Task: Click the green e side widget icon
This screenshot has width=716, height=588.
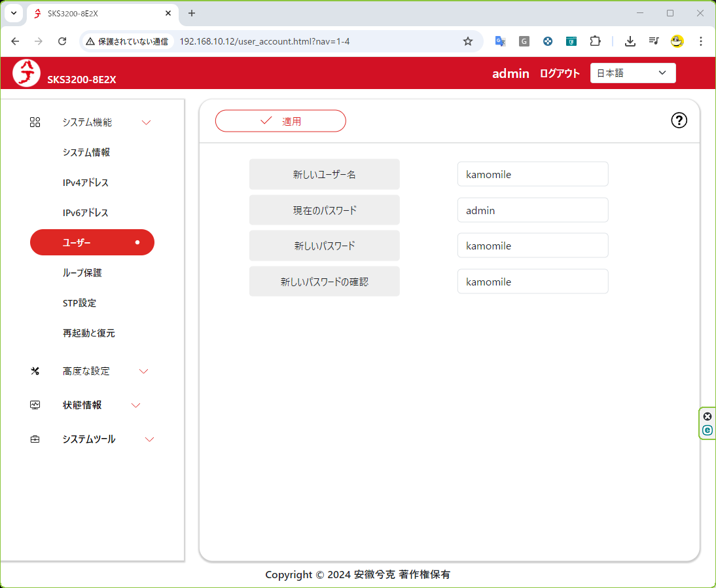Action: [707, 430]
